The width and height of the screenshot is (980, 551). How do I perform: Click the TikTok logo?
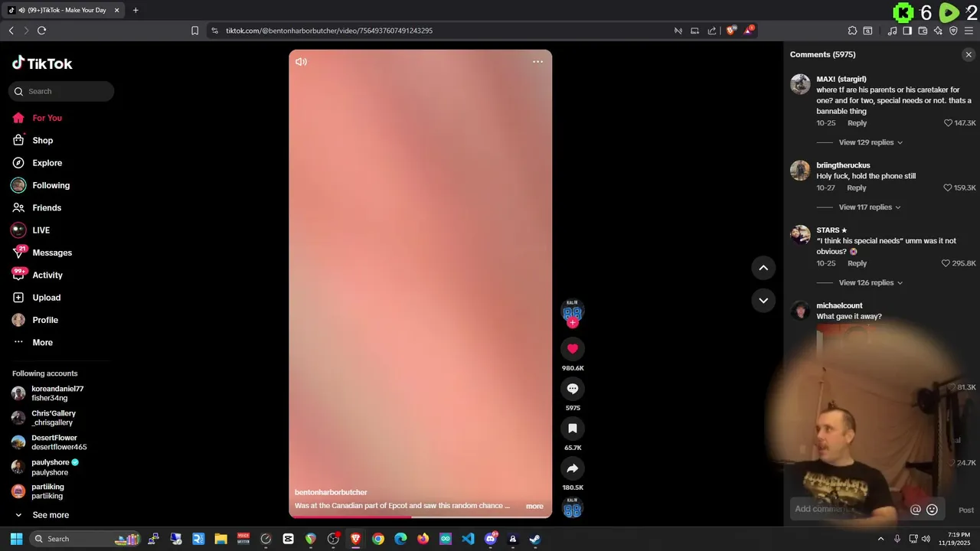tap(42, 64)
